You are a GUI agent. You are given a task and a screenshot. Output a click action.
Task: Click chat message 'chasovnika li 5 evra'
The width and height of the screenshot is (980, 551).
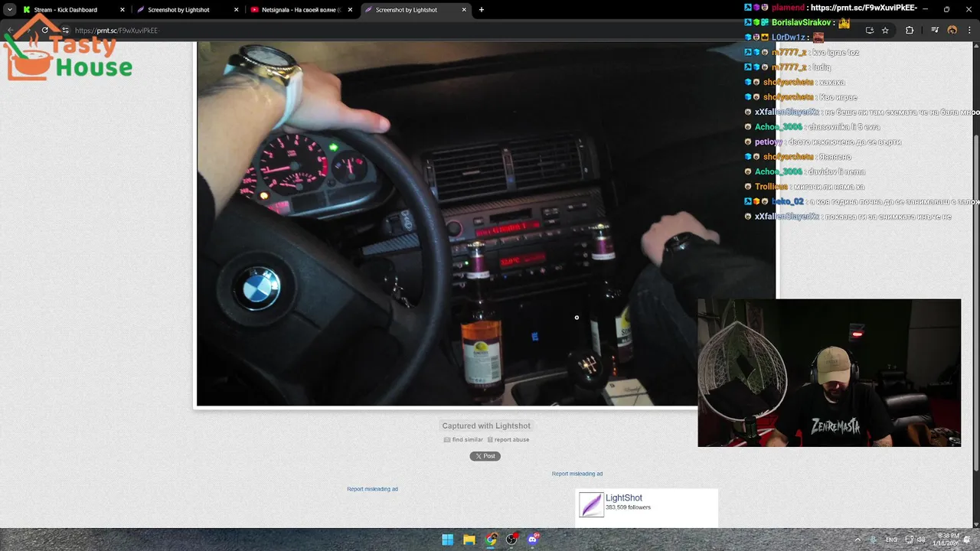[844, 127]
